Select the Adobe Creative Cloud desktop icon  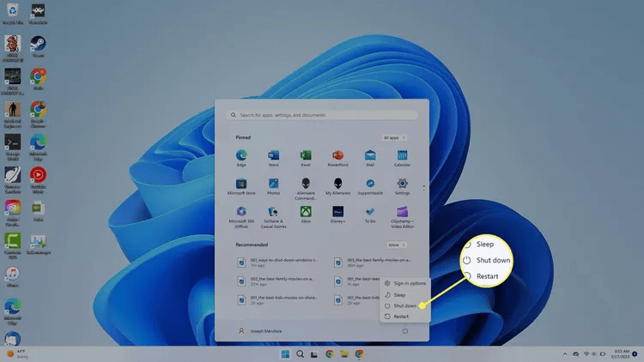pyautogui.click(x=13, y=213)
